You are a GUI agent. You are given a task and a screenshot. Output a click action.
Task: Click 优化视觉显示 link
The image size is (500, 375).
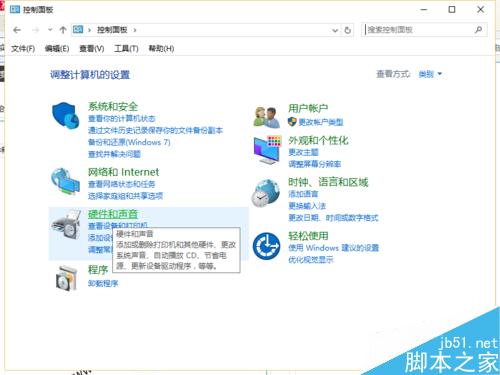(311, 260)
